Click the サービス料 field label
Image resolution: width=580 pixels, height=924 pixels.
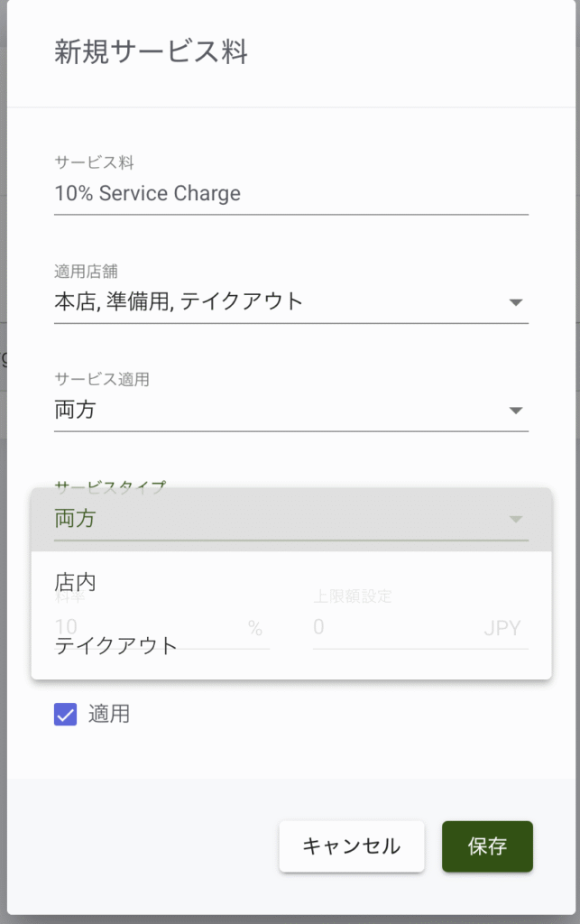pyautogui.click(x=94, y=162)
